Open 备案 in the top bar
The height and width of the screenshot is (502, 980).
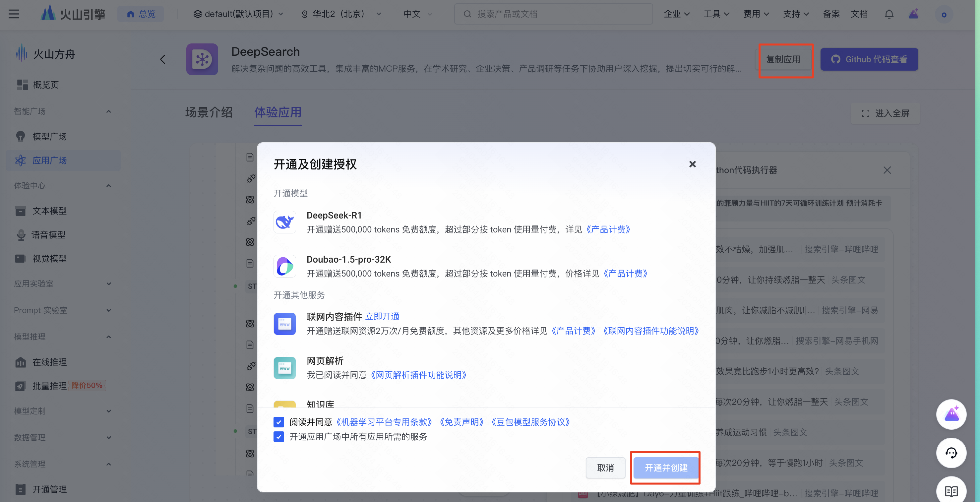[x=831, y=14]
